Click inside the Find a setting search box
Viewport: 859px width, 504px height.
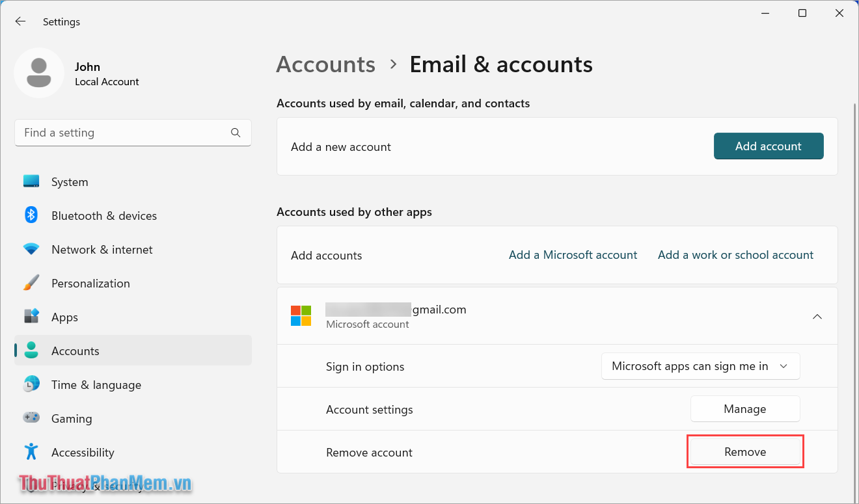(x=124, y=132)
